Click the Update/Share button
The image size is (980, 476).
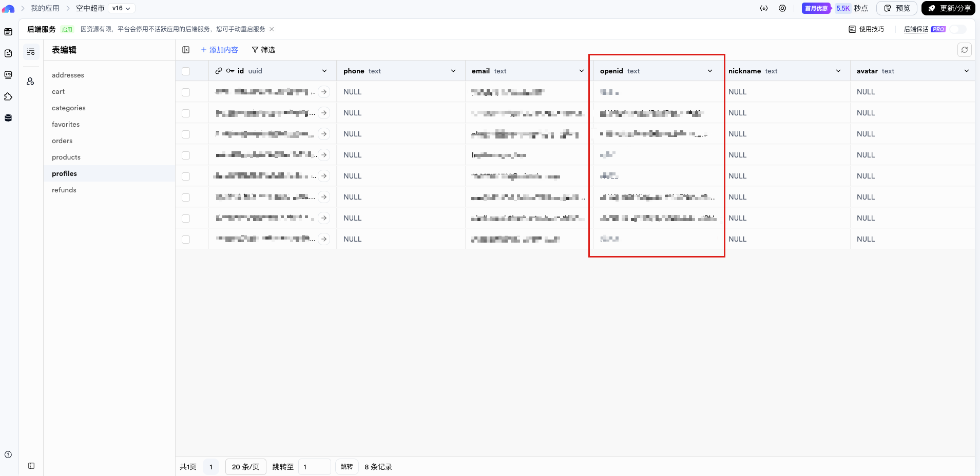(x=949, y=8)
